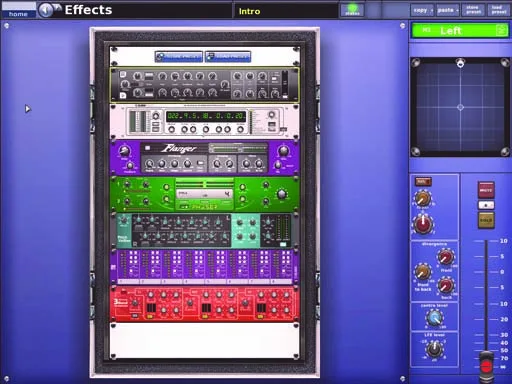
Task: Select the teal pitch shifter rack unit
Action: point(204,231)
